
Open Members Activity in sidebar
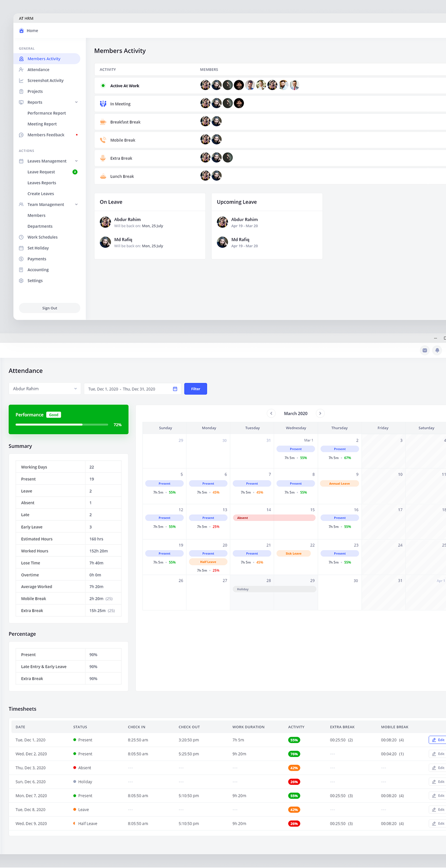coord(47,59)
